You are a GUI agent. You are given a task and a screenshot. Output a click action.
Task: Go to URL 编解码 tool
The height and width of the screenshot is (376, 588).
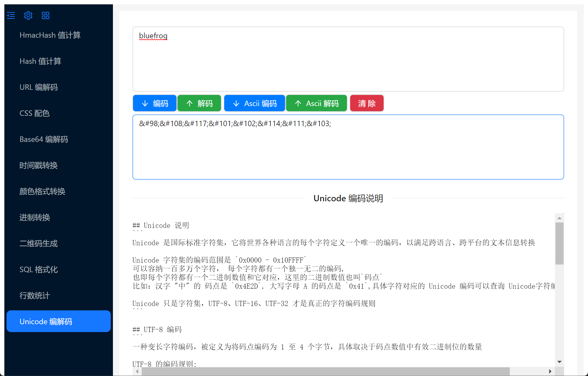click(39, 87)
